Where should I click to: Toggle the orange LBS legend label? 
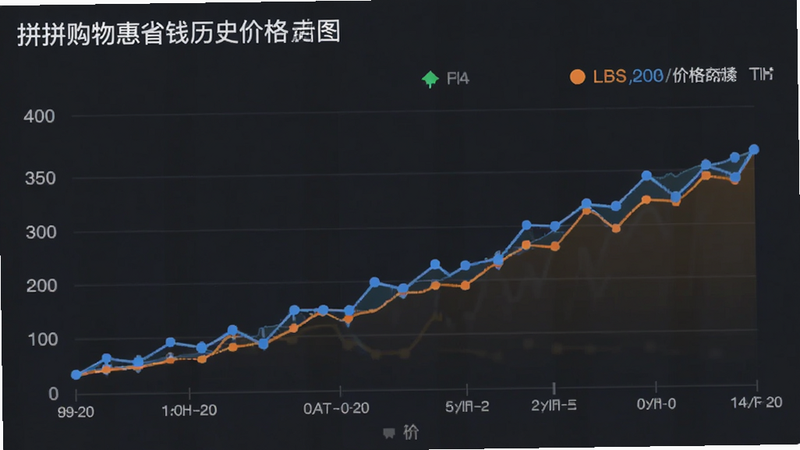point(610,77)
